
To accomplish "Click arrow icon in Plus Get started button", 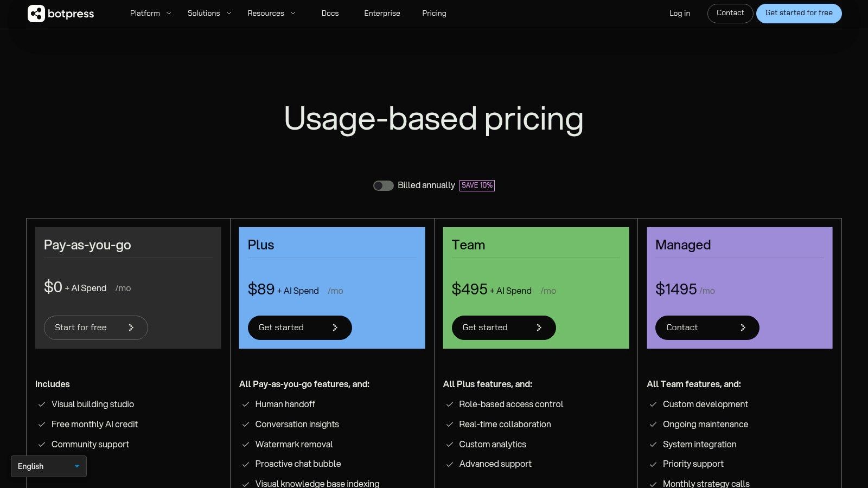I will click(x=335, y=328).
